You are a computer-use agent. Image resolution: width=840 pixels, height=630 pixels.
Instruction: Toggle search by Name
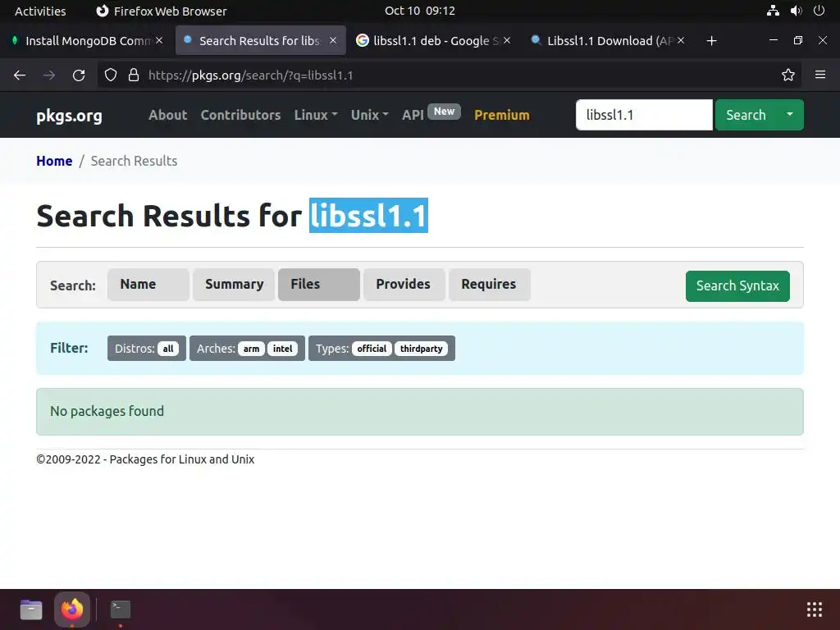pos(148,285)
